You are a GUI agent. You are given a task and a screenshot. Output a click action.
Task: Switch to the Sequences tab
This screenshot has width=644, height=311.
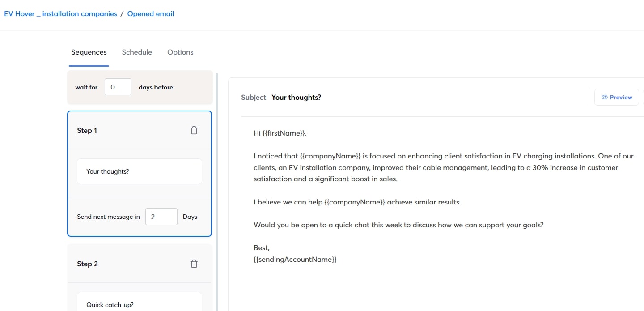[89, 52]
